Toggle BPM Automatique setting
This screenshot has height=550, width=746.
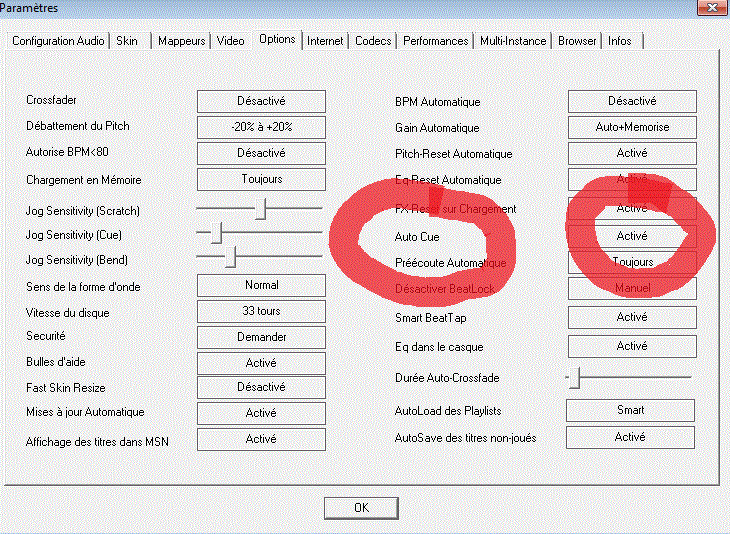tap(631, 101)
